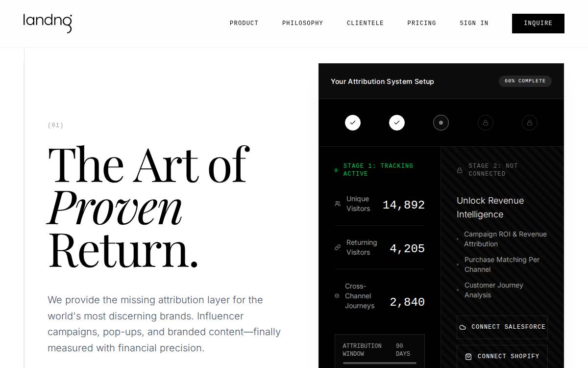The width and height of the screenshot is (588, 368).
Task: Select the second completed step checkmark
Action: coord(397,123)
